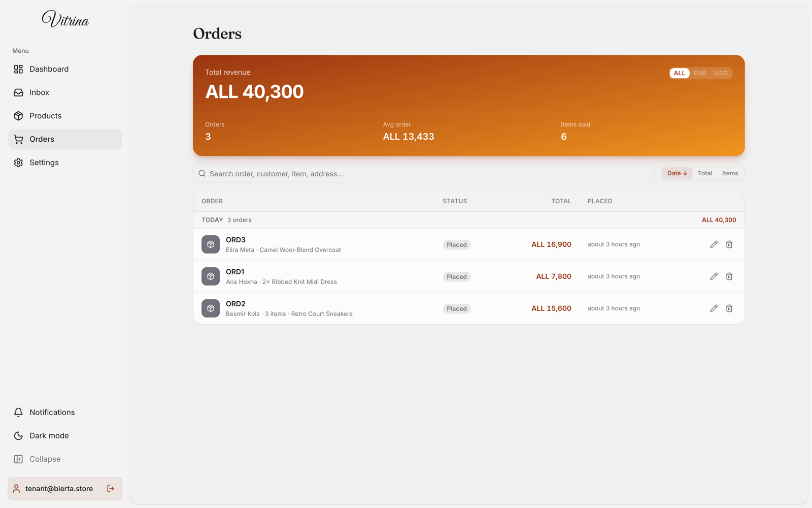
Task: Click the Orders count 3 in revenue card
Action: pyautogui.click(x=208, y=137)
